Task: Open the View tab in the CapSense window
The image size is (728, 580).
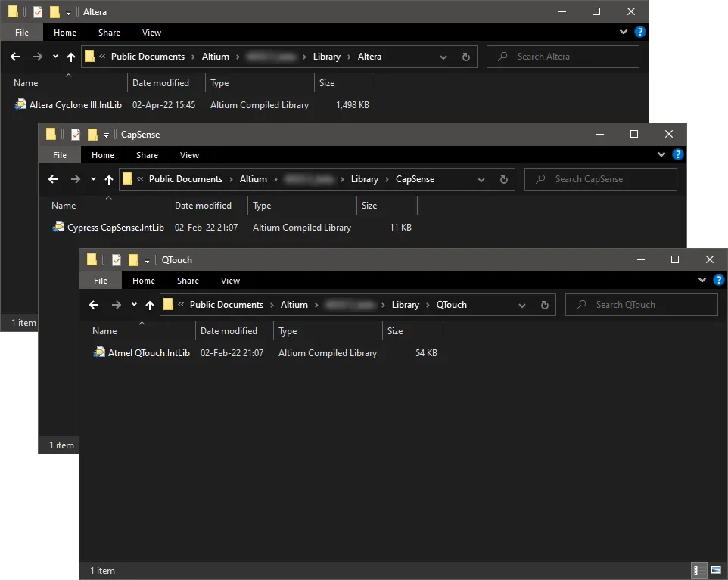Action: [x=189, y=155]
